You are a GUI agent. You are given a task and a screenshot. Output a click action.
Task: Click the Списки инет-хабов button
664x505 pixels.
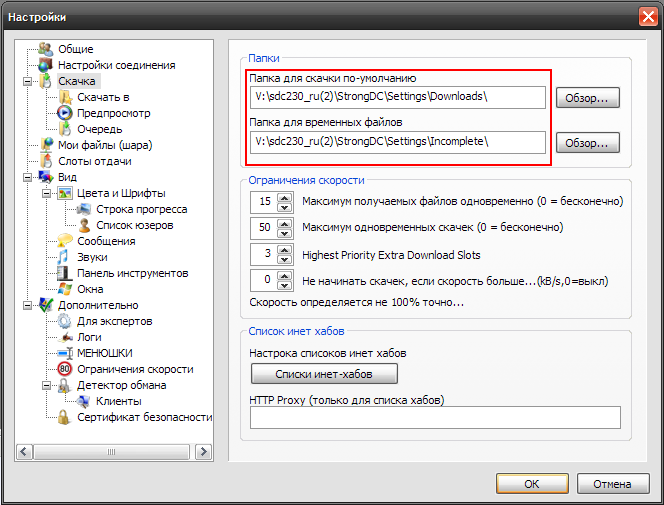pos(323,374)
